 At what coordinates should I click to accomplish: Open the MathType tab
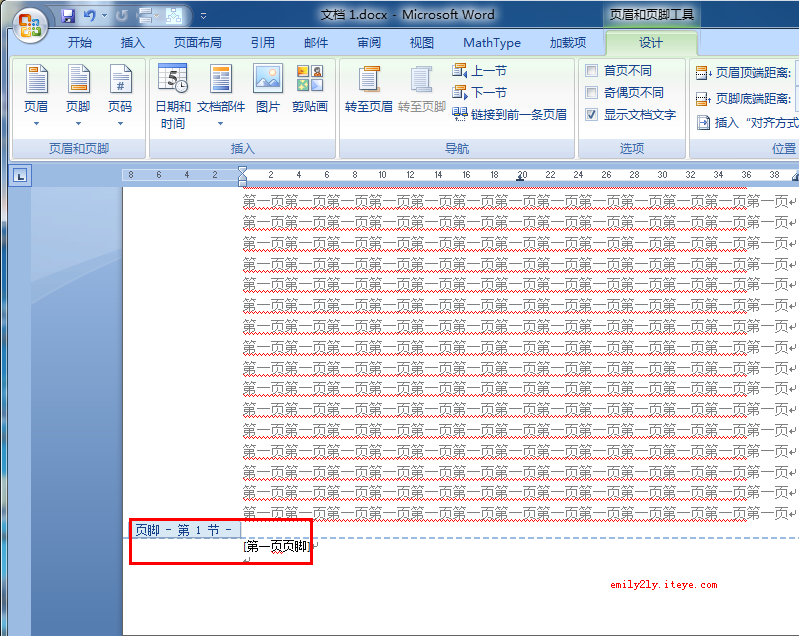[x=492, y=43]
